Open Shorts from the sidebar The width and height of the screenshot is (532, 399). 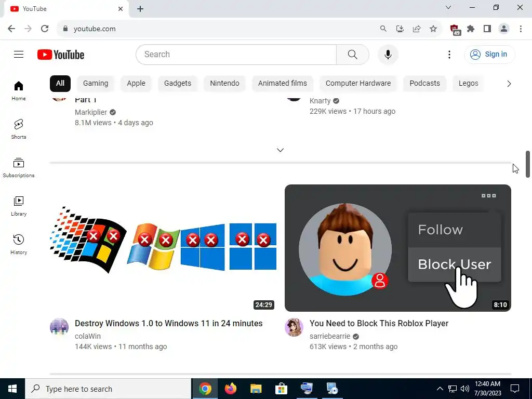tap(19, 129)
